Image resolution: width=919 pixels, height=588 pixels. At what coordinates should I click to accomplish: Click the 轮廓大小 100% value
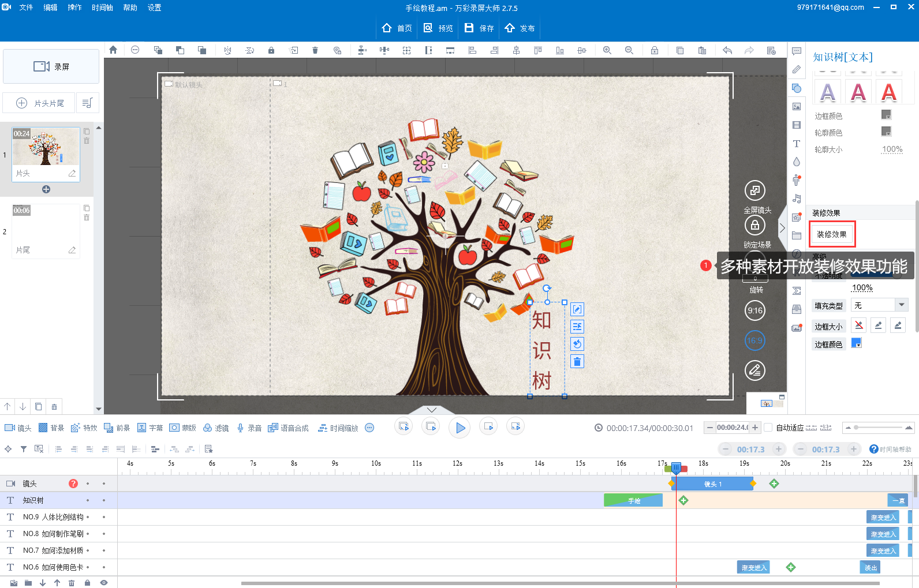[x=892, y=149]
